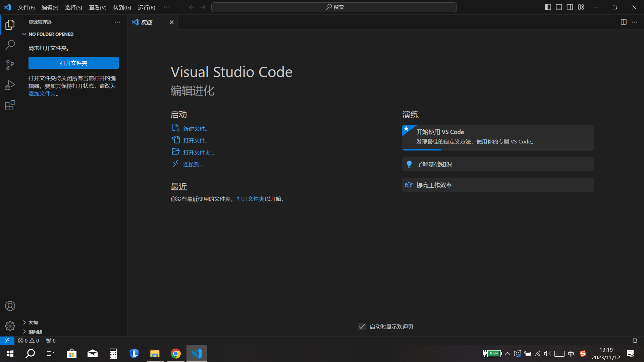Image resolution: width=644 pixels, height=362 pixels.
Task: Open the 文件(F) menu
Action: 26,7
